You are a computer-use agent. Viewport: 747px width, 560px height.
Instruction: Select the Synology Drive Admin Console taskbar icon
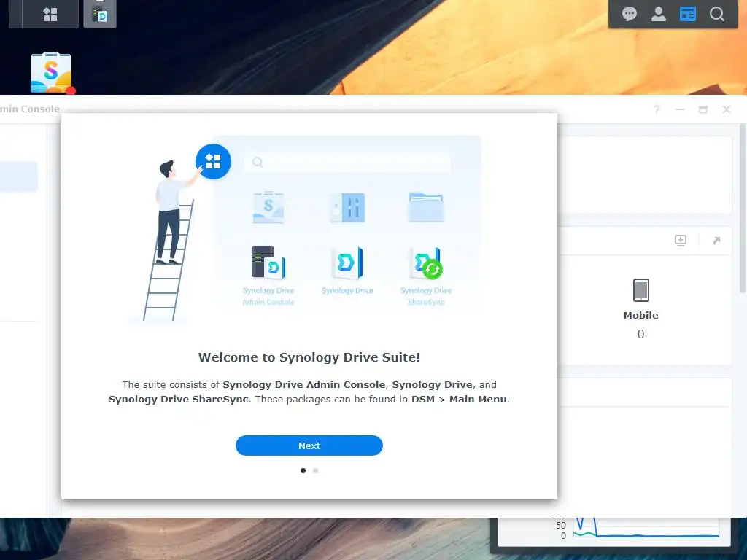99,15
